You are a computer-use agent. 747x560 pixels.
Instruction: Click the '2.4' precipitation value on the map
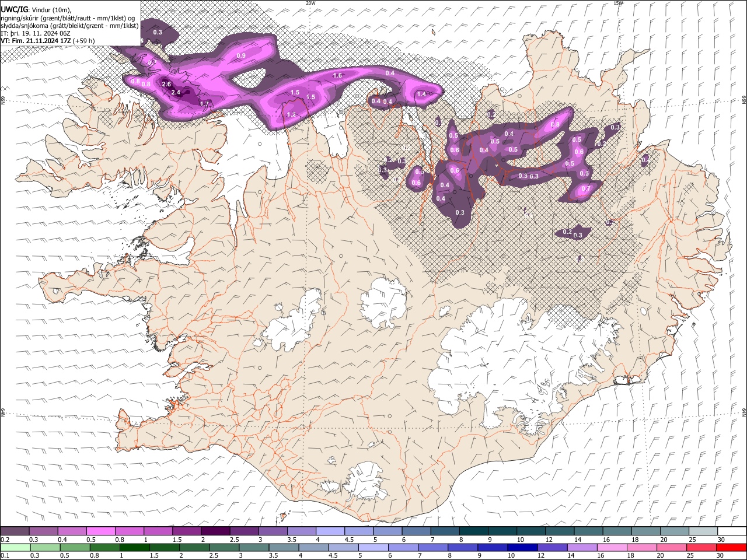(x=176, y=92)
